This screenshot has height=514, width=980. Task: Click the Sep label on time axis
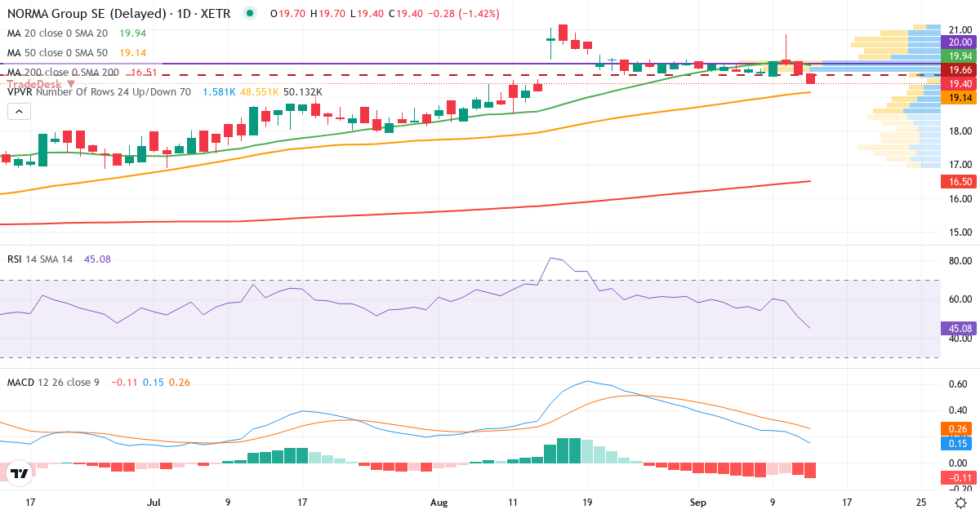(698, 503)
